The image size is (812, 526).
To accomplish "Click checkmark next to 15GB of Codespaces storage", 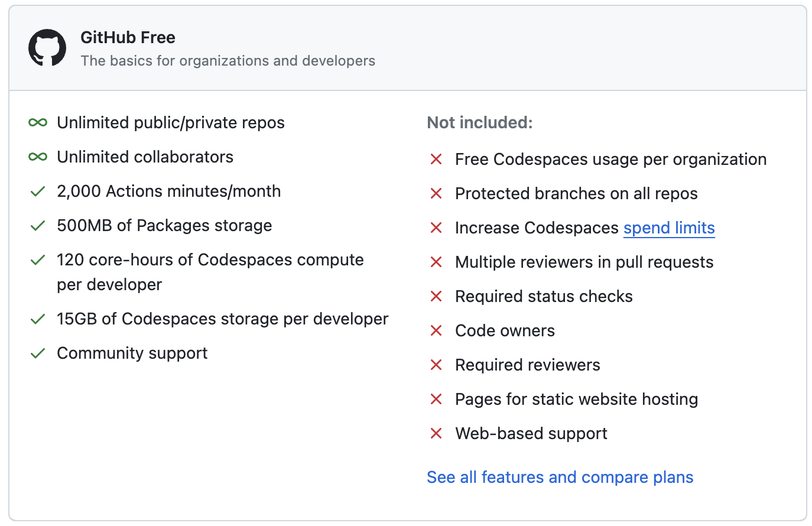I will pos(38,319).
